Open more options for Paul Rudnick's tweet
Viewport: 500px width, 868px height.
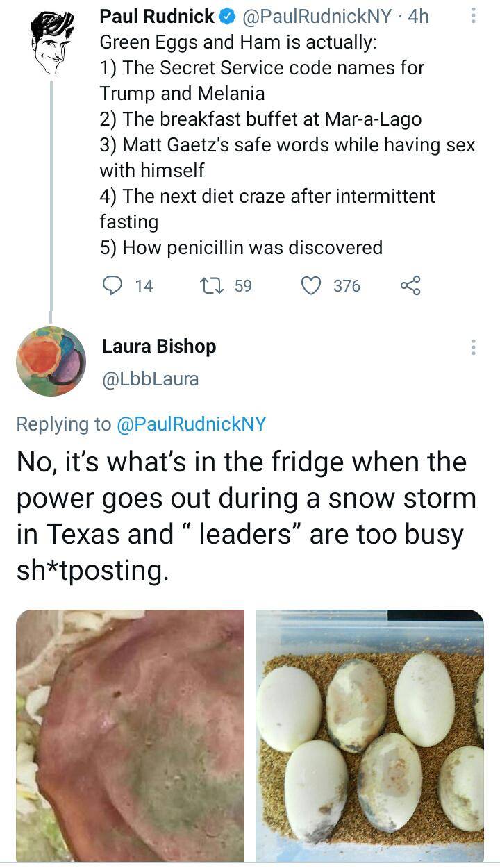(x=474, y=15)
